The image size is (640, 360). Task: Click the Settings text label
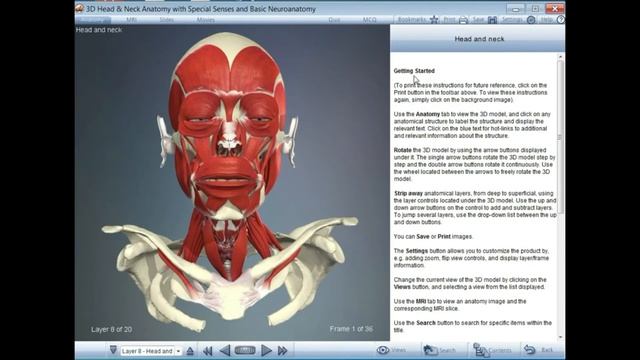tap(512, 20)
